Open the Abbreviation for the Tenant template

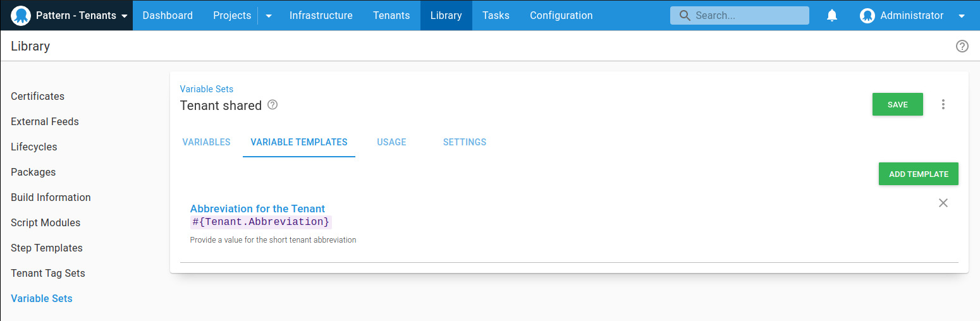pyautogui.click(x=257, y=209)
